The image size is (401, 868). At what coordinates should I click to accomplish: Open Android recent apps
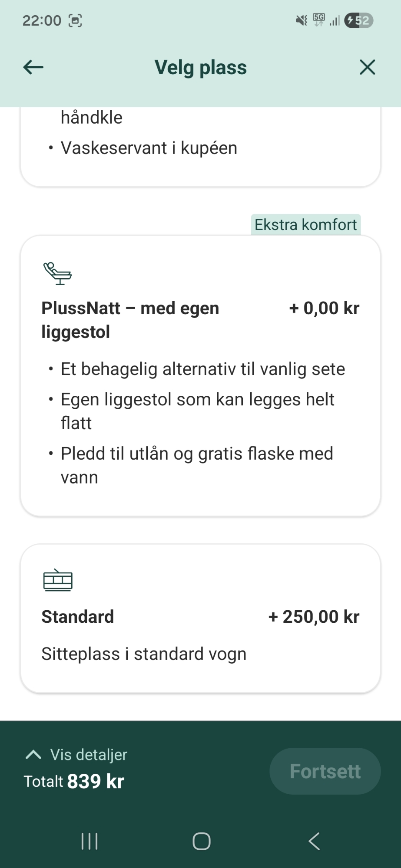pos(89,842)
